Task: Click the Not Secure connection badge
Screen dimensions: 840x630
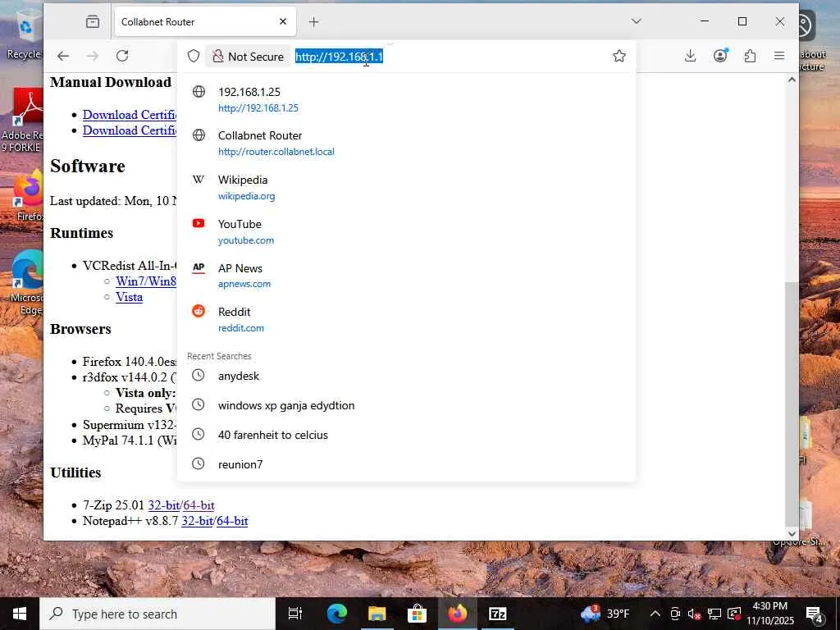Action: 248,57
